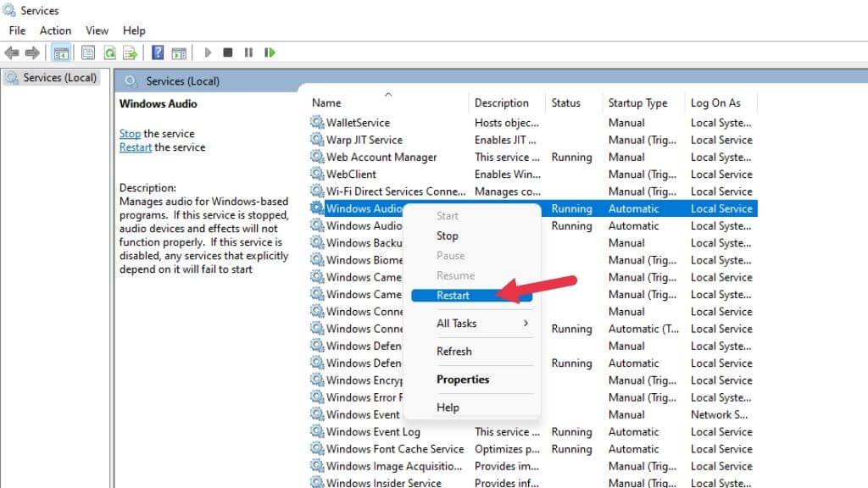
Task: Click the Refresh toolbar icon
Action: point(109,53)
